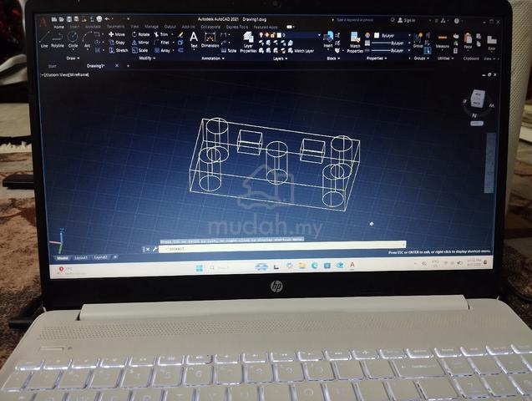This screenshot has height=401, width=532.
Task: Toggle the layer lock icon in Layers panel
Action: coord(272,35)
